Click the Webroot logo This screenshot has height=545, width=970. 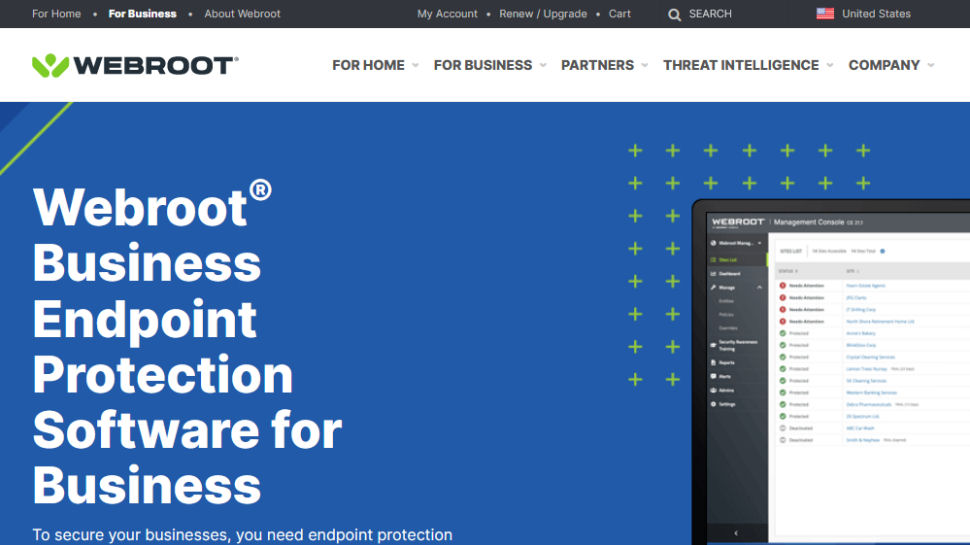[x=135, y=65]
